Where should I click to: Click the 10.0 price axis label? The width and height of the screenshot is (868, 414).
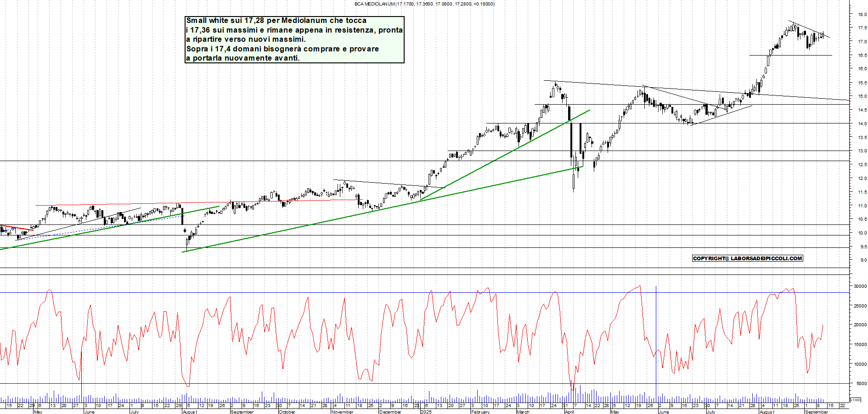pos(862,233)
